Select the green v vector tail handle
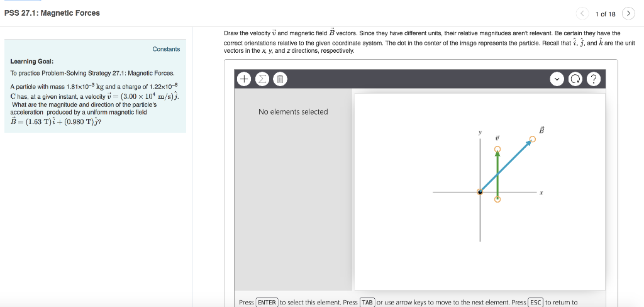644x307 pixels. pyautogui.click(x=497, y=199)
